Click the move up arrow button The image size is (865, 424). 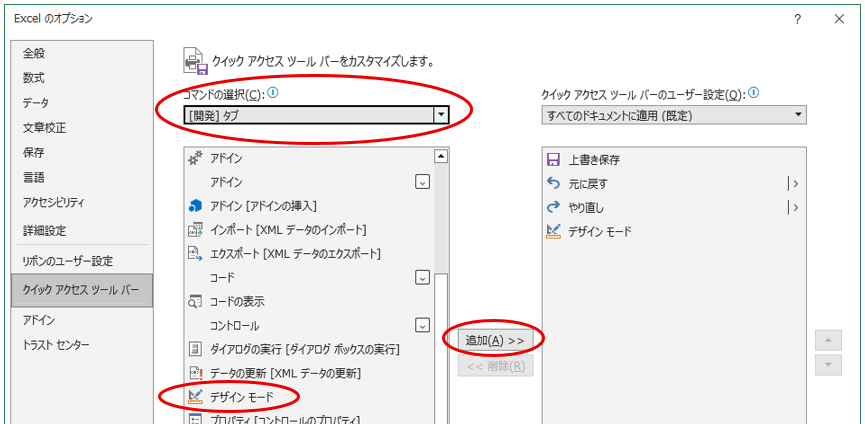(x=828, y=340)
